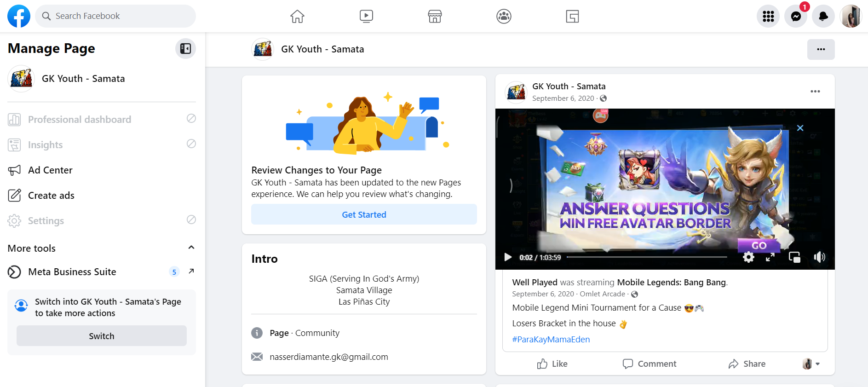Click the nasserdiamante.gk@gmail.com email address
This screenshot has width=868, height=387.
click(x=329, y=357)
